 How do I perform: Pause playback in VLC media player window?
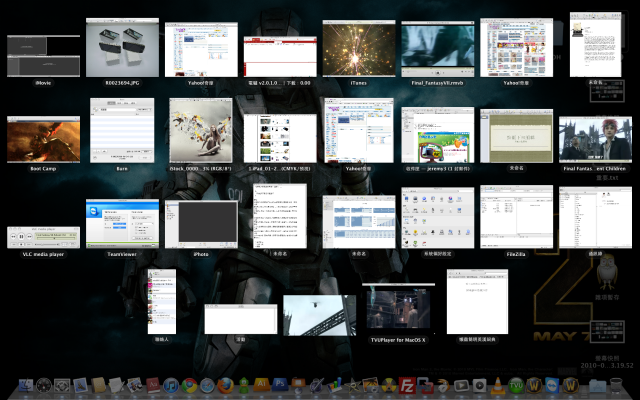click(x=21, y=236)
